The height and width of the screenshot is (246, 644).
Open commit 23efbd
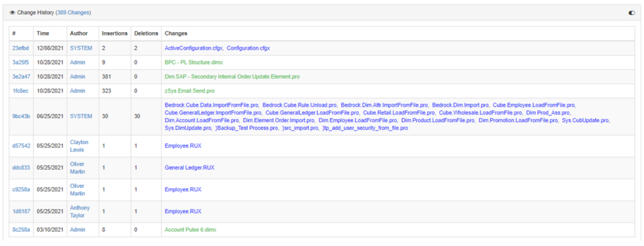pyautogui.click(x=21, y=48)
